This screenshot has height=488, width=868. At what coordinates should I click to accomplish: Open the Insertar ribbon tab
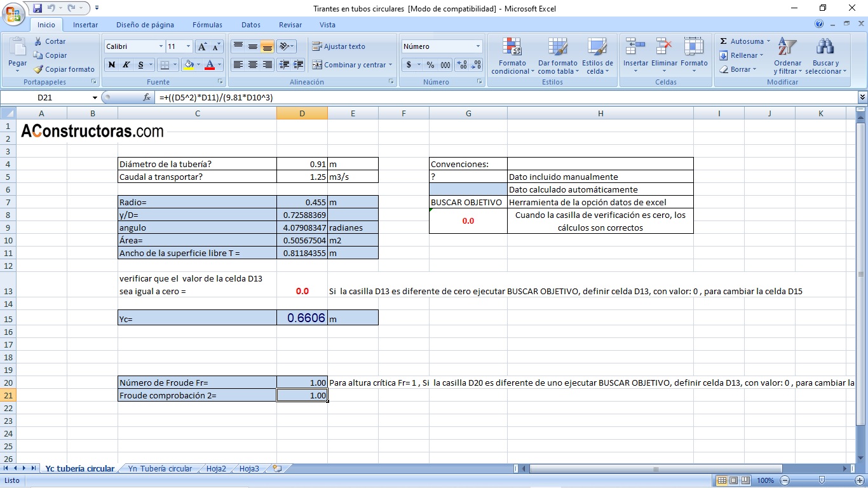[x=85, y=25]
